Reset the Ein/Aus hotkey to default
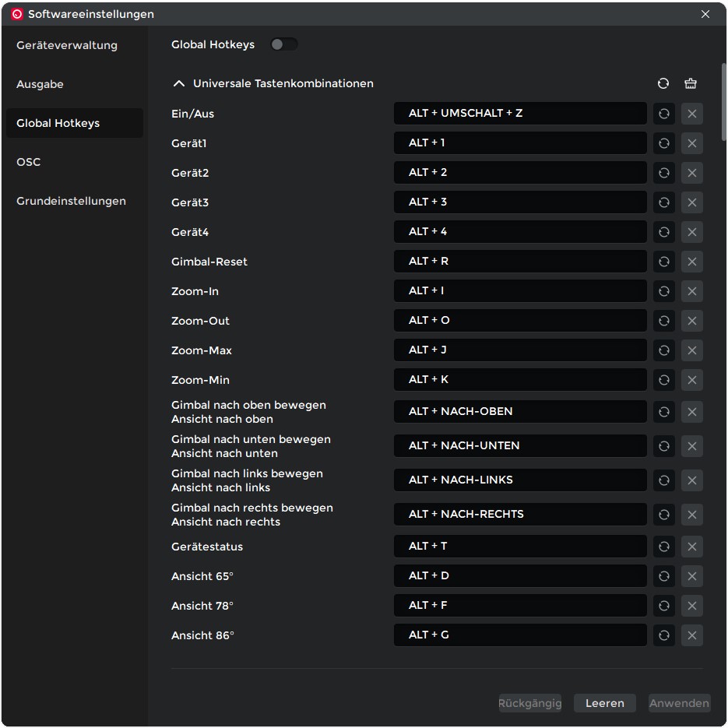This screenshot has width=728, height=728. point(663,114)
